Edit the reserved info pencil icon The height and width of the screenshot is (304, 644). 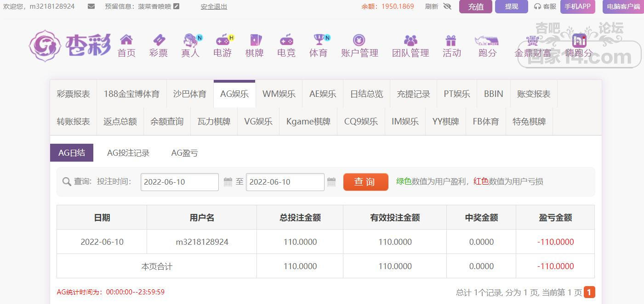[177, 6]
